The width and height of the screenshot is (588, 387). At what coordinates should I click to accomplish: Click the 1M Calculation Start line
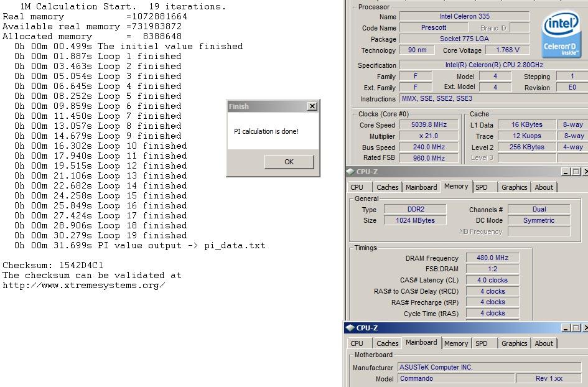pyautogui.click(x=123, y=6)
